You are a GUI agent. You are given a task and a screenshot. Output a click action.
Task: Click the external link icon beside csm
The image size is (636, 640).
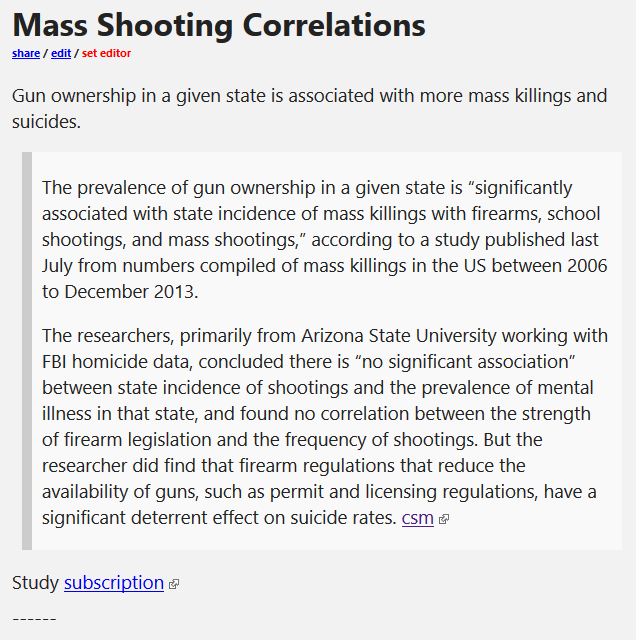pos(444,520)
